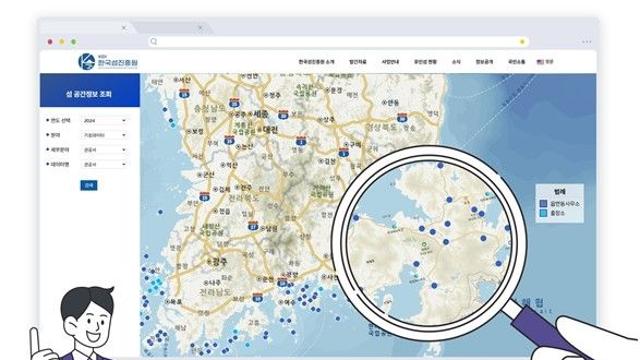Screen dimensions: 640x360
Task: Open the 유인섬 현황 menu item
Action: click(x=425, y=62)
